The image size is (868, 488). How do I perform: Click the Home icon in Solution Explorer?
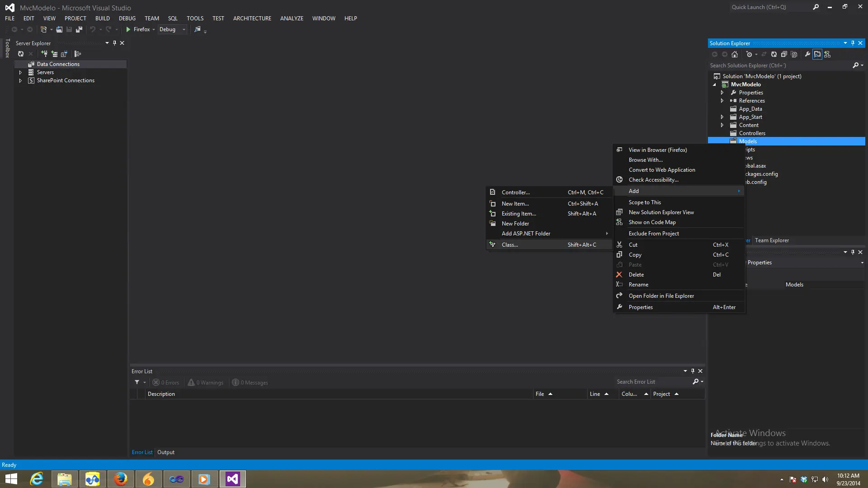735,54
